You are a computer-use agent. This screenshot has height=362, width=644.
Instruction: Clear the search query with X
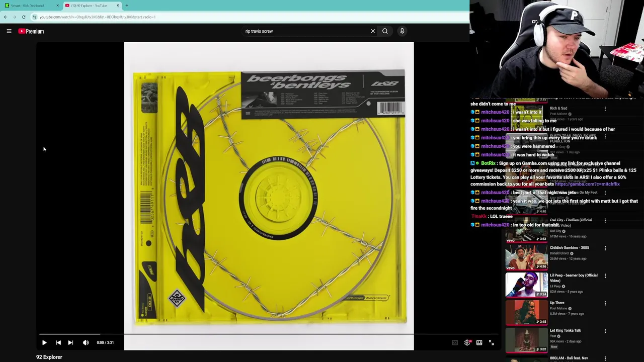click(x=373, y=31)
